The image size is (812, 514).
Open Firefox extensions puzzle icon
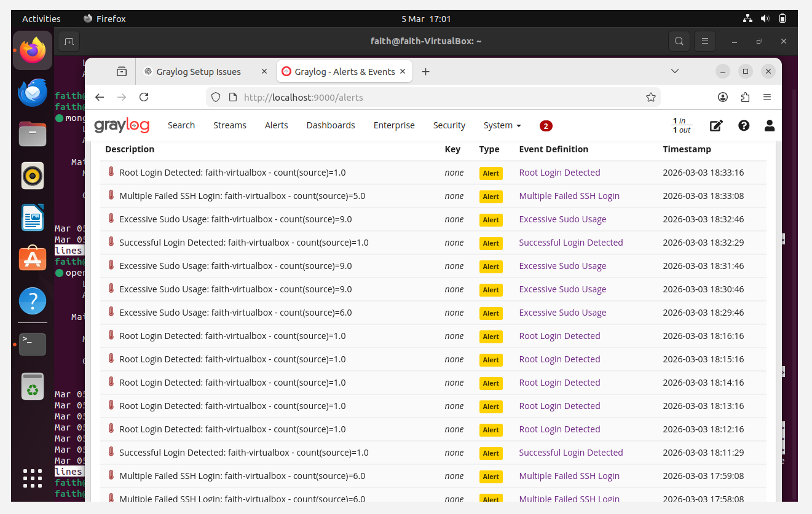pyautogui.click(x=746, y=97)
